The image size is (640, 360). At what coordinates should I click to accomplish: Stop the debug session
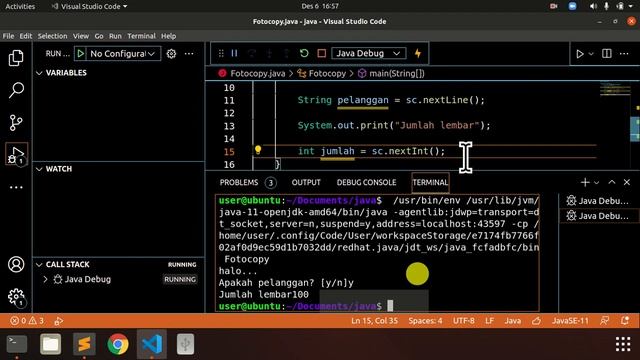pos(322,53)
